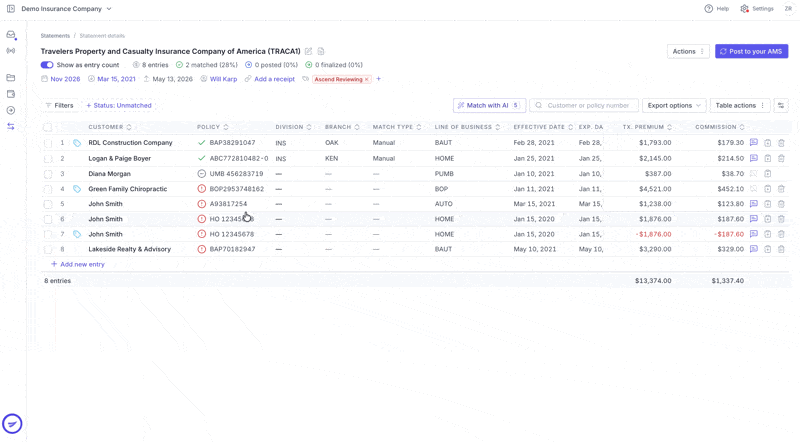Open the Actions menu
800x442 pixels.
688,52
